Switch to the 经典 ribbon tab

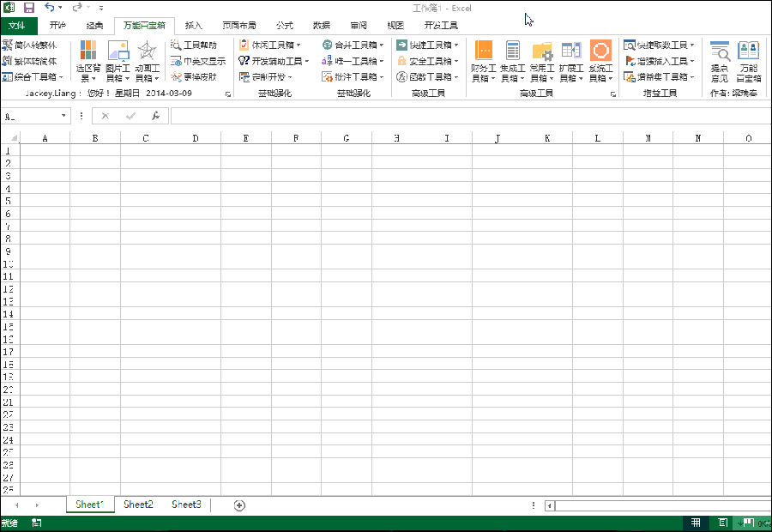point(94,25)
